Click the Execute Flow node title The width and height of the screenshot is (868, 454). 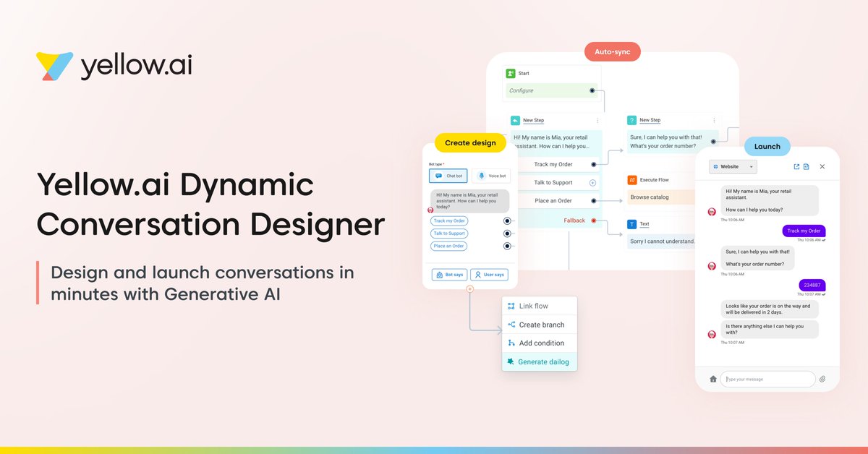click(x=655, y=179)
